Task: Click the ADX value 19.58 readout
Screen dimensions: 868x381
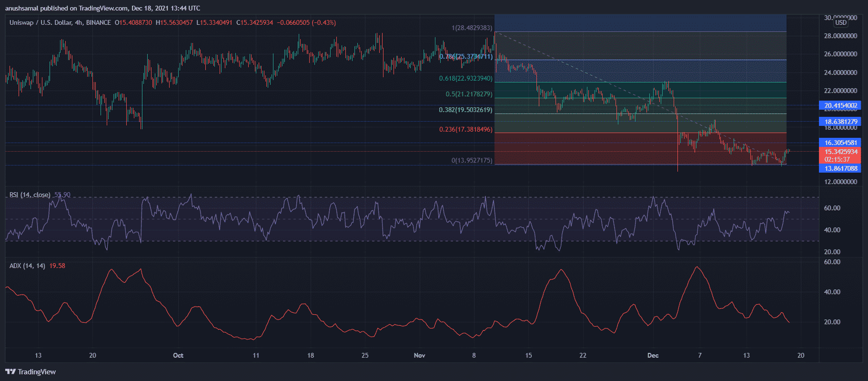Action: tap(57, 266)
